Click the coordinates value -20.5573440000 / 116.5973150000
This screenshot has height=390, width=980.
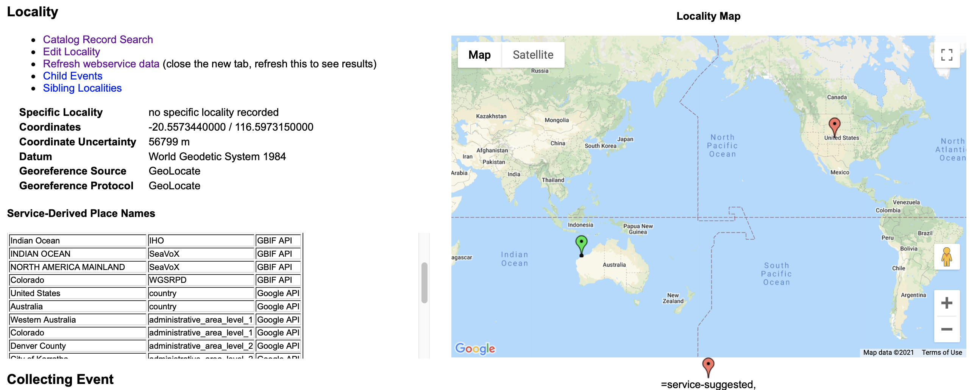(x=231, y=127)
